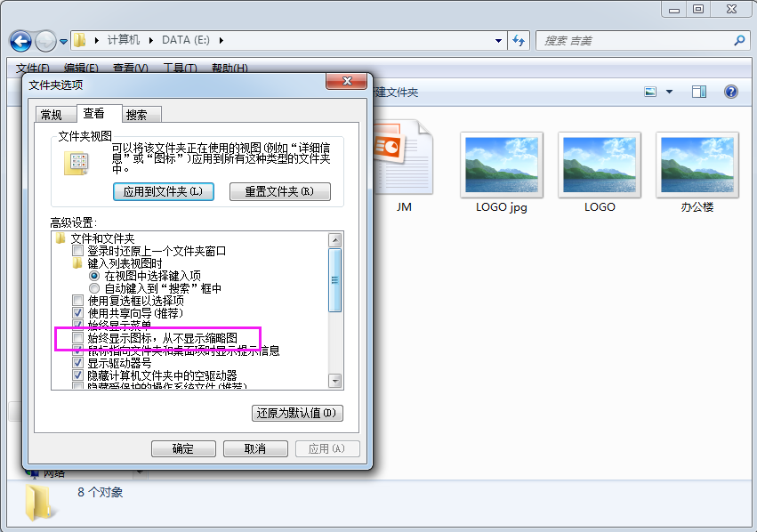Open the view options dropdown arrow
The height and width of the screenshot is (532, 757).
click(669, 92)
